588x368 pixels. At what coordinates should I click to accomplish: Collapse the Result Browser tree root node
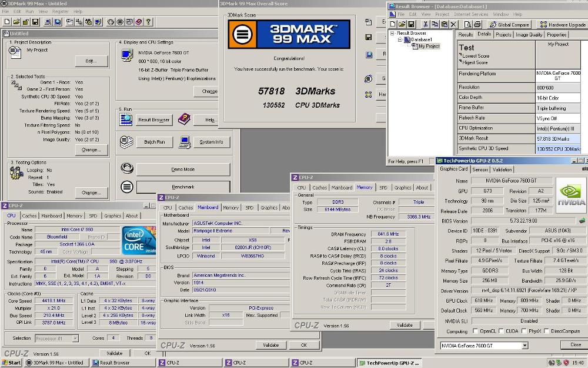(393, 33)
